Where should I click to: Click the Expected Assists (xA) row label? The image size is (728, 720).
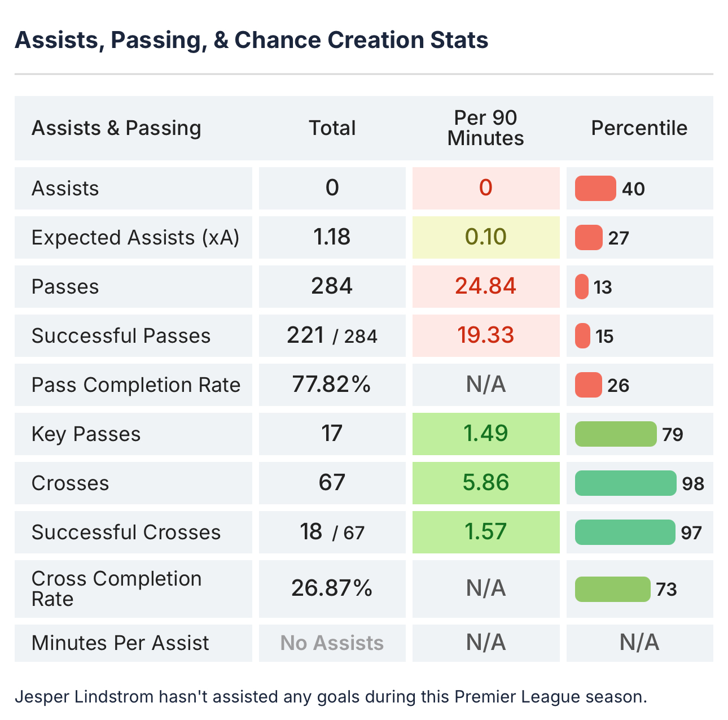(x=135, y=238)
